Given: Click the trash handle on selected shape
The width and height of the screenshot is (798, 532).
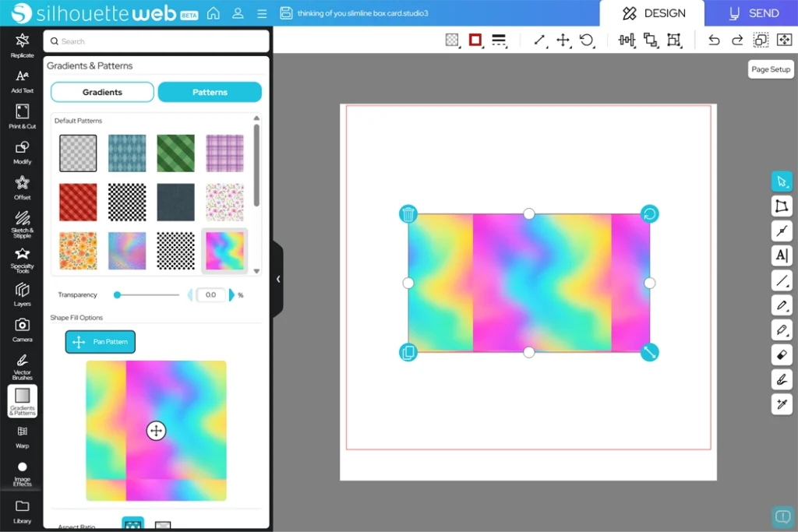Looking at the screenshot, I should click(x=408, y=214).
